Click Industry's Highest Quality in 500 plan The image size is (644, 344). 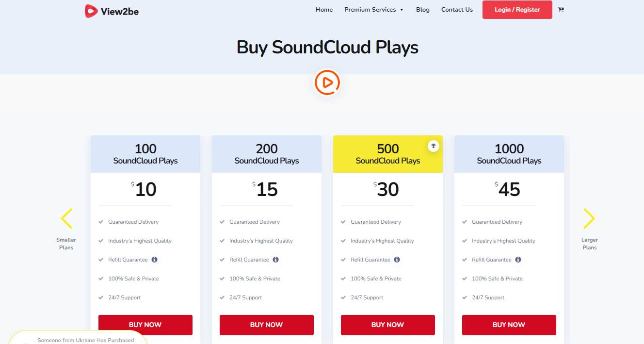(382, 241)
